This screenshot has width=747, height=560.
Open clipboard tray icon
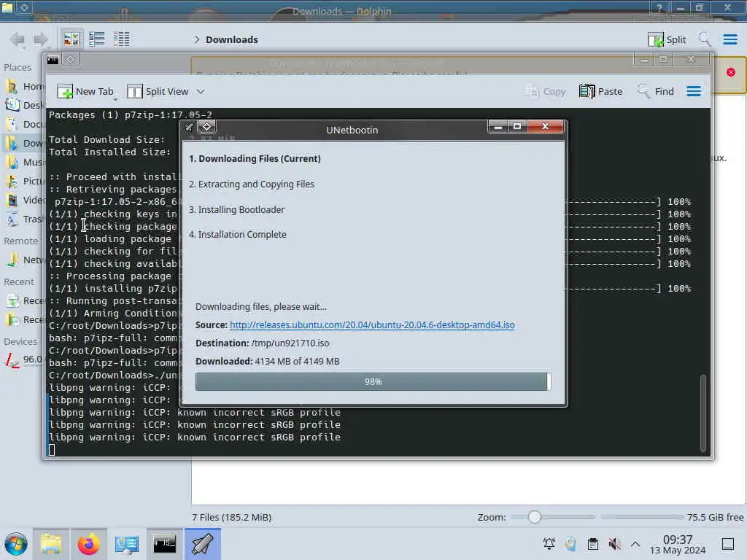pos(592,544)
